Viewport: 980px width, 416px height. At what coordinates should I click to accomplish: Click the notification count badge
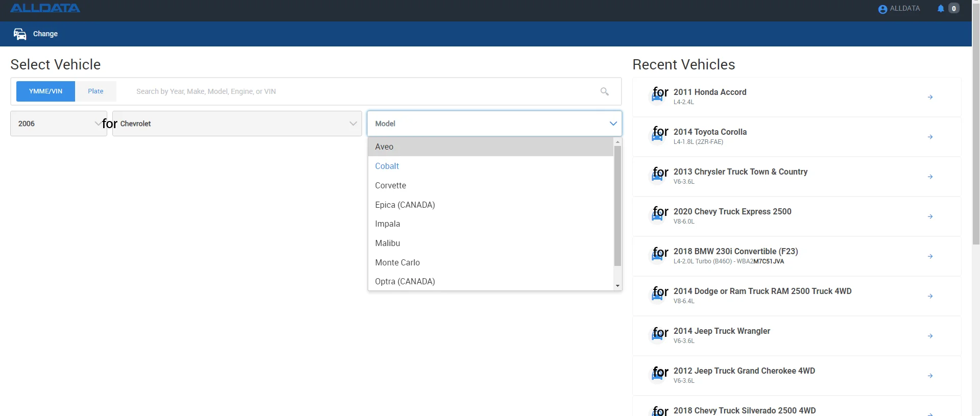pos(953,9)
